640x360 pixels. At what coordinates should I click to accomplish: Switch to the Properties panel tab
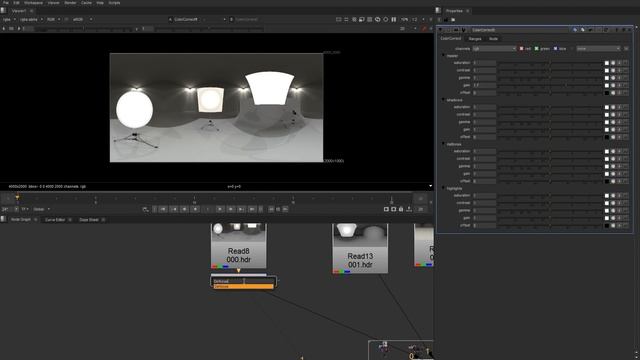tap(454, 11)
